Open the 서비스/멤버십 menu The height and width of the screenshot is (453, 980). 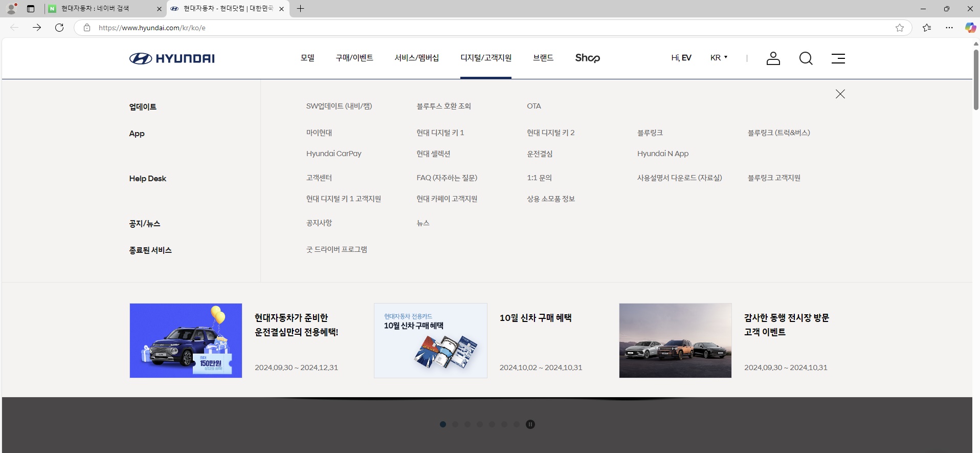point(417,58)
